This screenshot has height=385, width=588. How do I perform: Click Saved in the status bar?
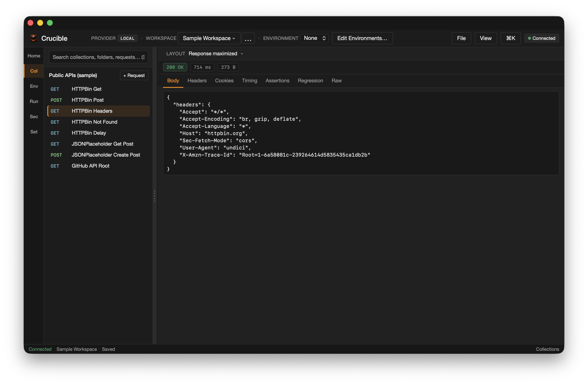108,349
